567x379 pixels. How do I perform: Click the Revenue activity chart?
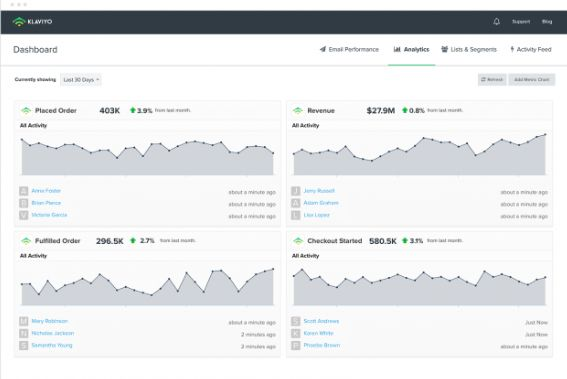(419, 156)
